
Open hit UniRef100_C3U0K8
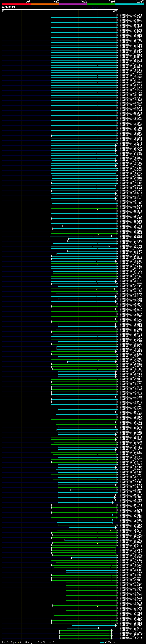131,37
